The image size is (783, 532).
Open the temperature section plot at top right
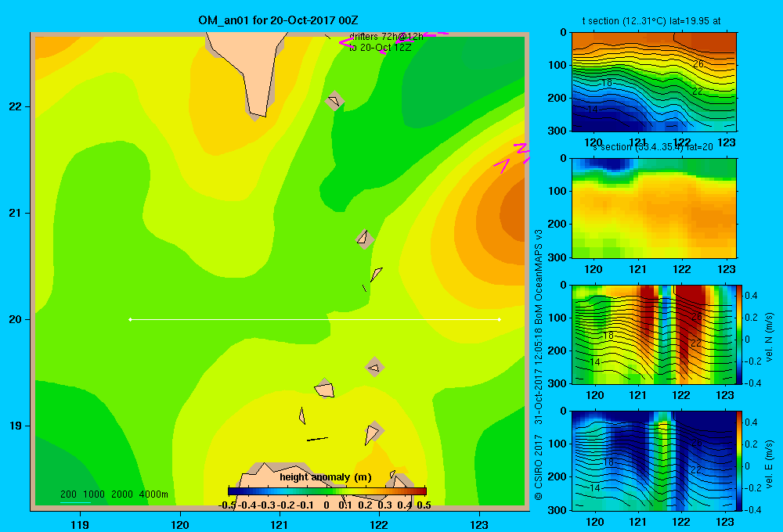click(654, 82)
